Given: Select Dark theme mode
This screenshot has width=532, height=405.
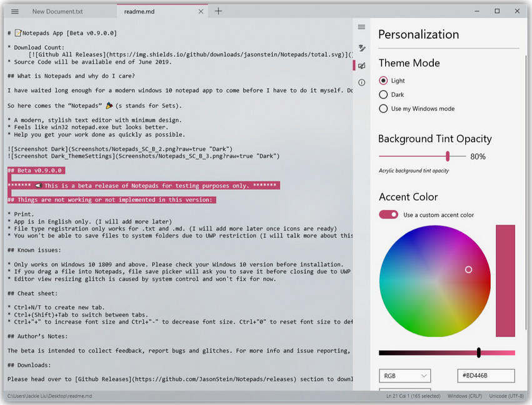Looking at the screenshot, I should [391, 94].
